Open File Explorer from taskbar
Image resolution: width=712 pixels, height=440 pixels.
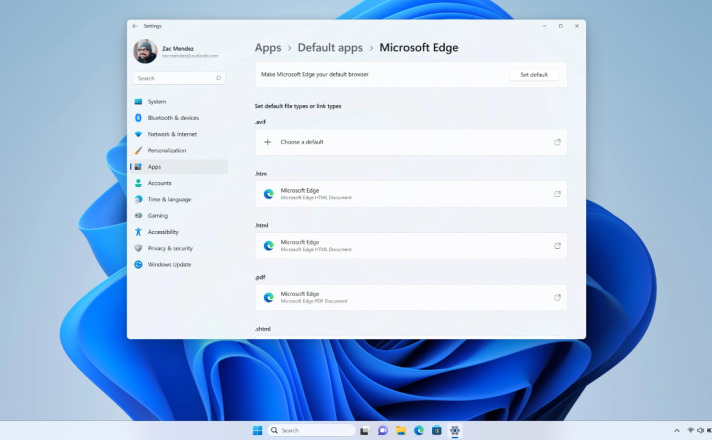401,430
